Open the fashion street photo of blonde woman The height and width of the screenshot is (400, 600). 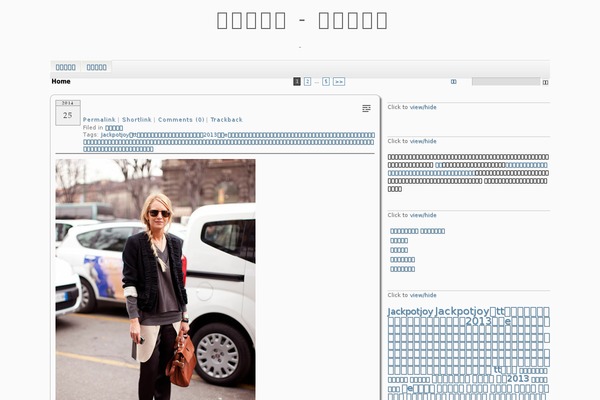[x=155, y=279]
